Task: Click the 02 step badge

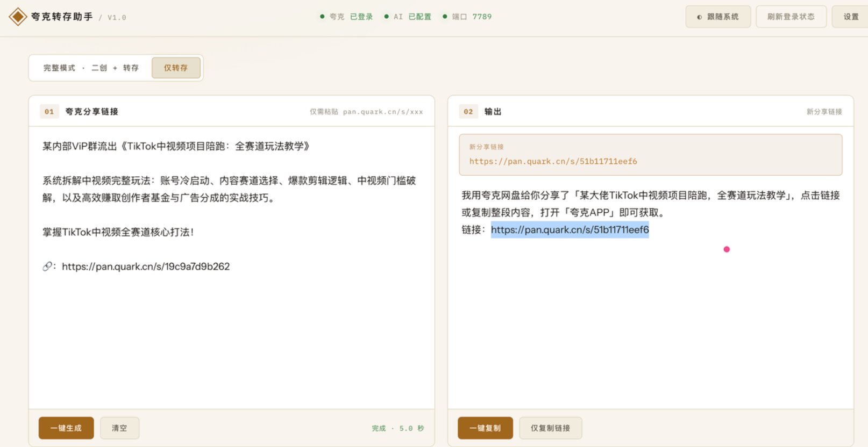Action: point(468,112)
